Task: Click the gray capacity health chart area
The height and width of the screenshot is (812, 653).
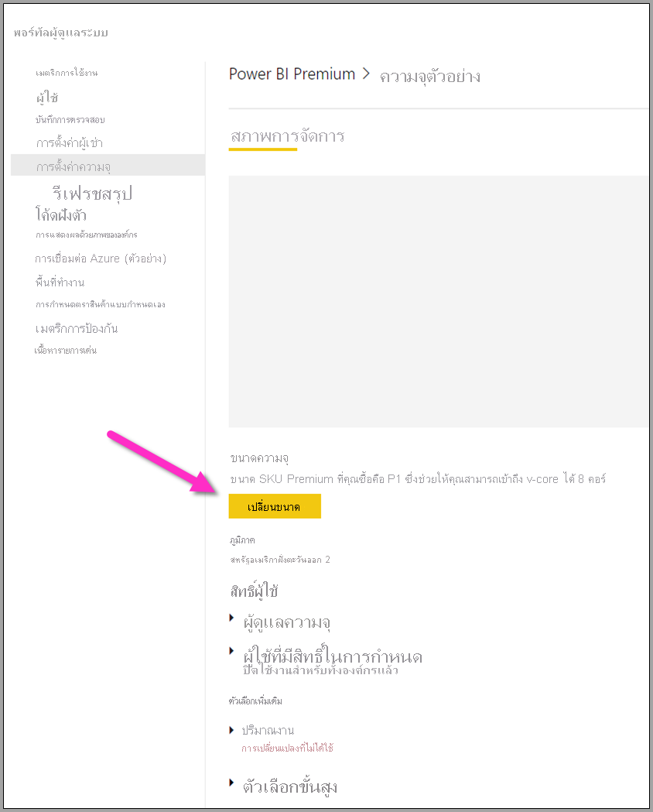Action: (x=438, y=301)
